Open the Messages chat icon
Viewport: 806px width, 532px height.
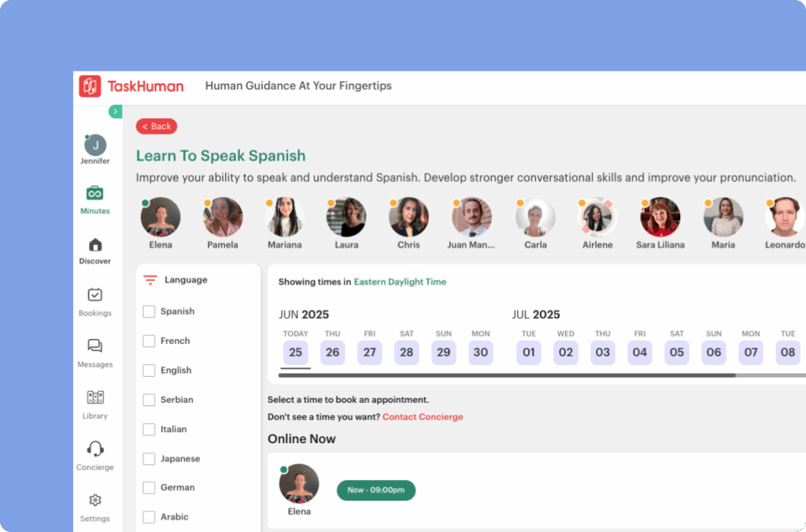click(94, 346)
